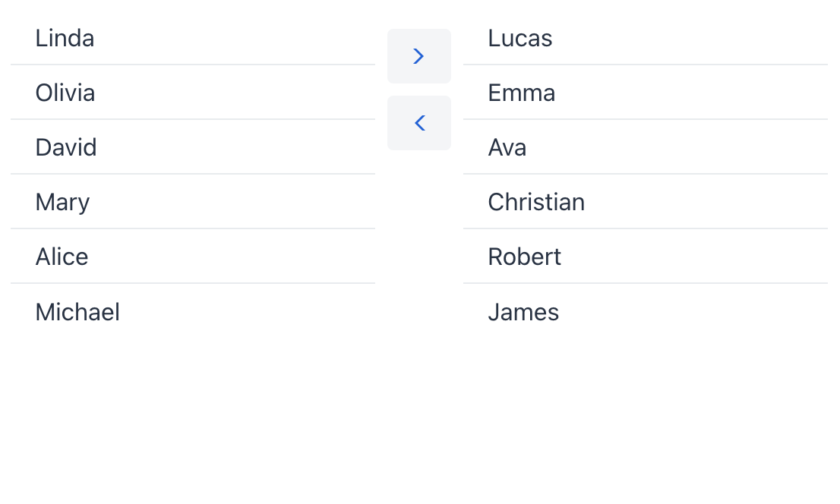Click the blue right chevron icon
840x504 pixels.
pos(418,56)
